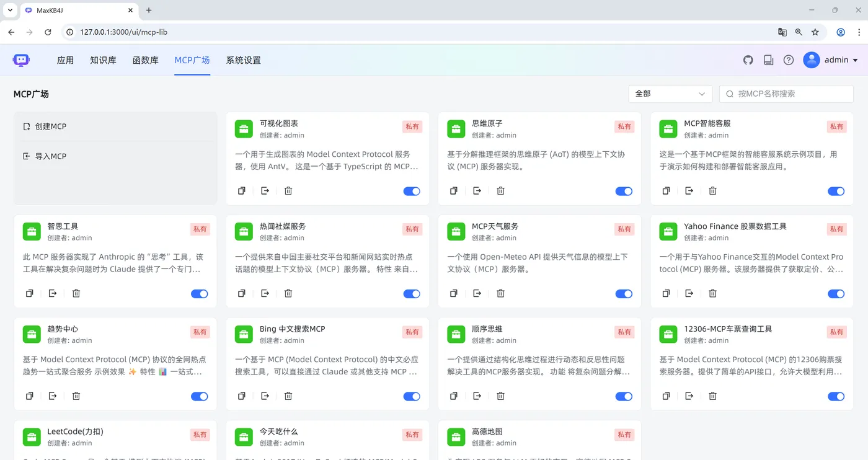This screenshot has width=868, height=460.
Task: Toggle the 12306-MCP车票查询工具 enable switch
Action: click(836, 396)
